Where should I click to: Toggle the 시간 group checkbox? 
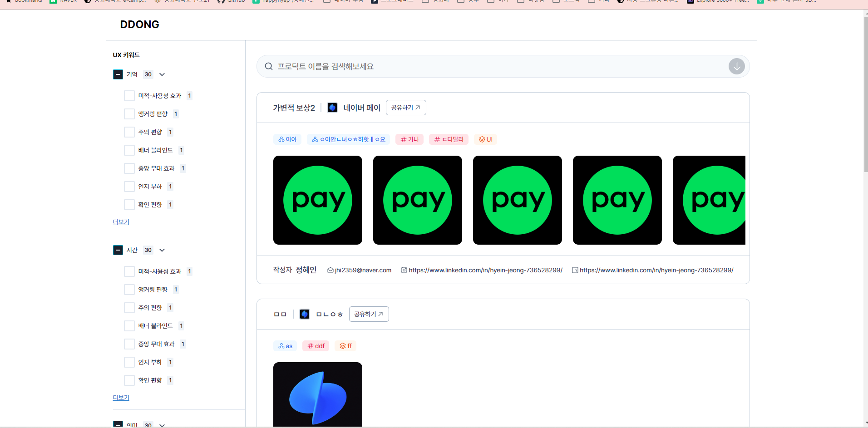[x=118, y=250]
